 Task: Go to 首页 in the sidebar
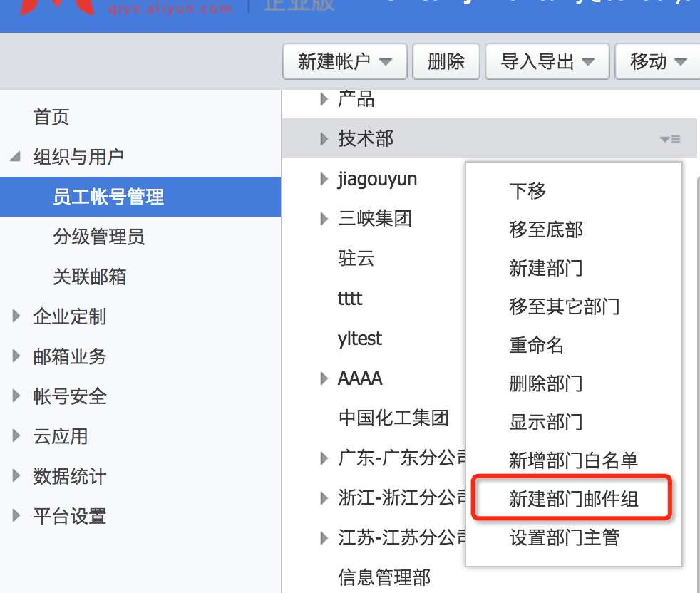pos(51,117)
